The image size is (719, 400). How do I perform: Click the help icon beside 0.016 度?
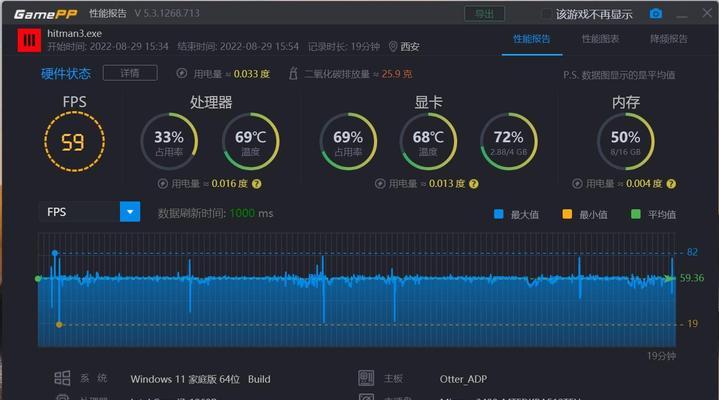pos(257,184)
